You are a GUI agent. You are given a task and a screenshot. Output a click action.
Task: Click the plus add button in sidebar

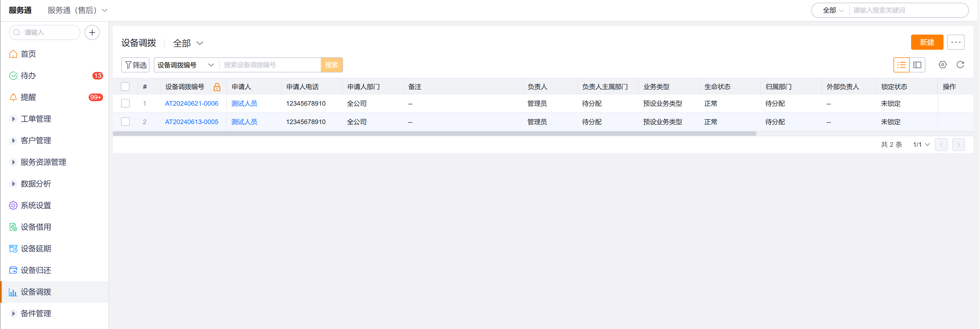92,33
